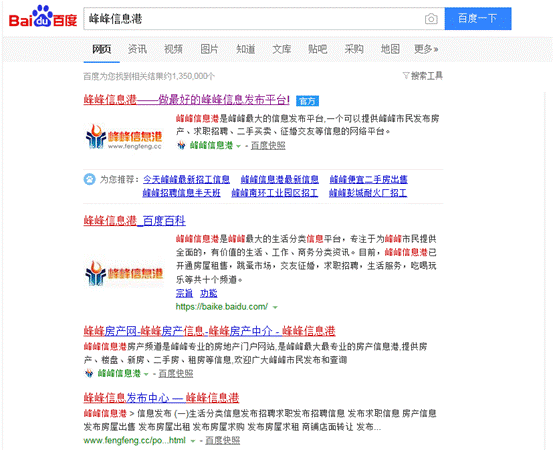The height and width of the screenshot is (450, 553).
Task: Open 百度快照 of the 房产网 result
Action: click(x=176, y=373)
